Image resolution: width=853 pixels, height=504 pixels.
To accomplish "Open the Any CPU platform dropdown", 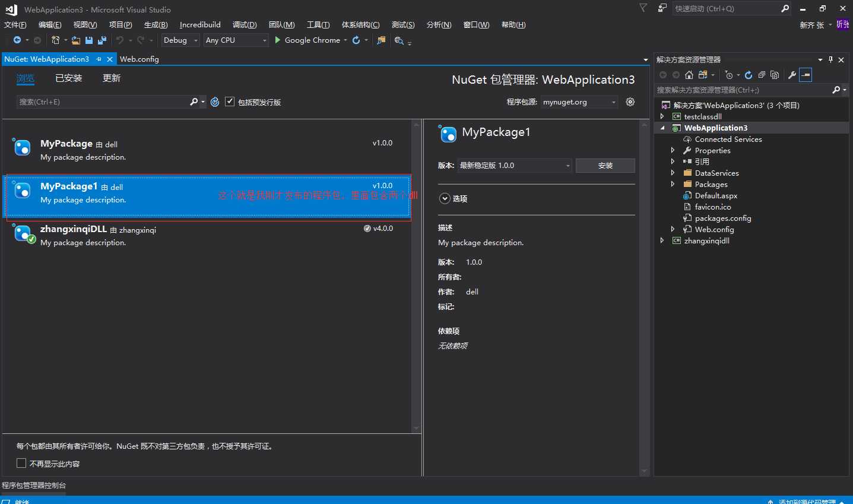I will click(x=236, y=40).
